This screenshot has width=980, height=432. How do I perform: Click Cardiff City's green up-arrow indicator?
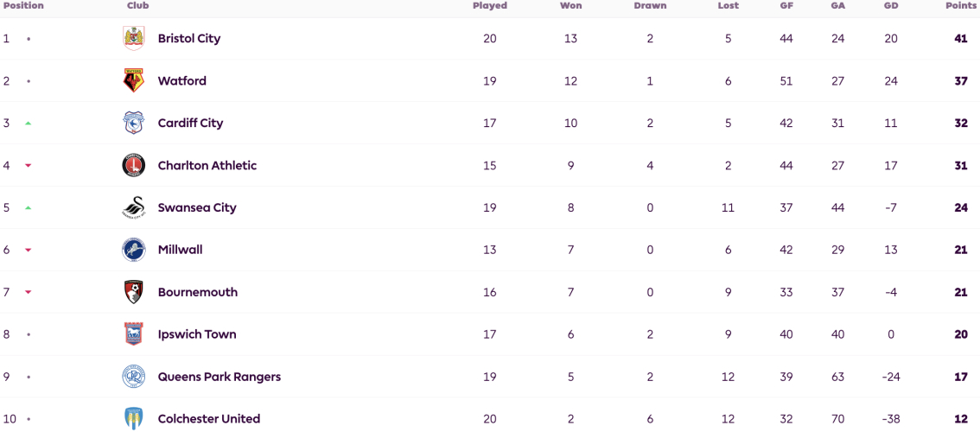point(29,124)
